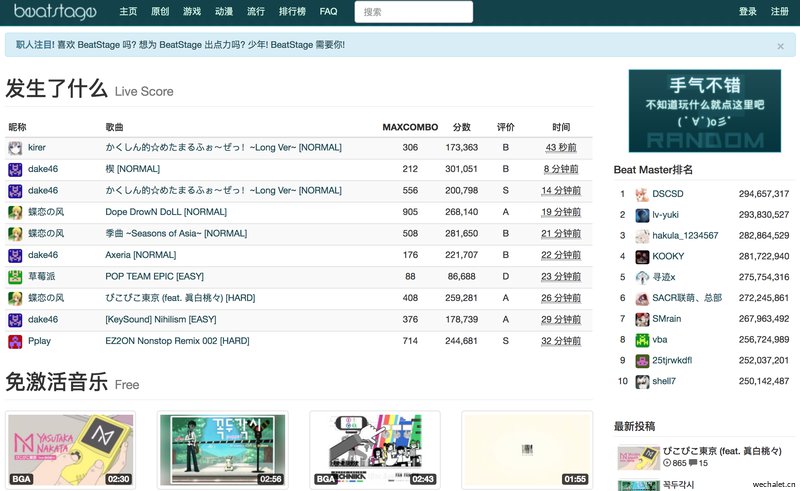Open DSCSD profile from ranking
The width and height of the screenshot is (800, 491).
point(667,194)
